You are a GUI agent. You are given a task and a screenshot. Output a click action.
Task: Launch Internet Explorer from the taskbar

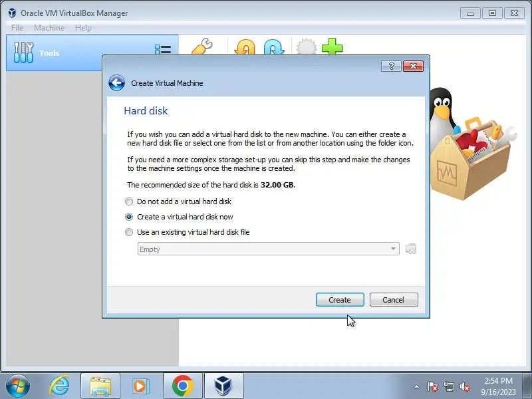(x=59, y=386)
